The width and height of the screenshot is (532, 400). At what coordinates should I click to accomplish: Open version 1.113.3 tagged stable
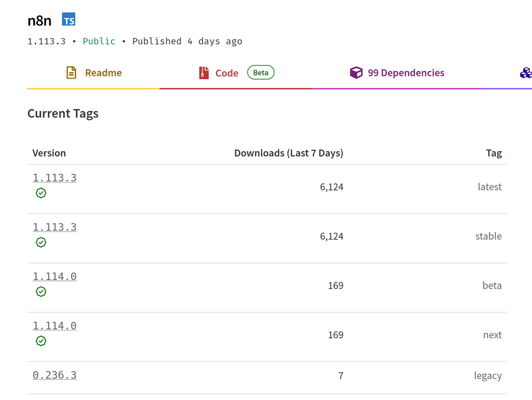(x=55, y=227)
